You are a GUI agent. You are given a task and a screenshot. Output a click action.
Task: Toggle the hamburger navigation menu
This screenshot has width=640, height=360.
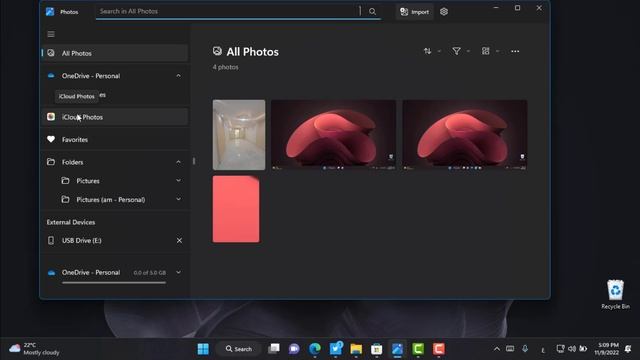[x=51, y=34]
